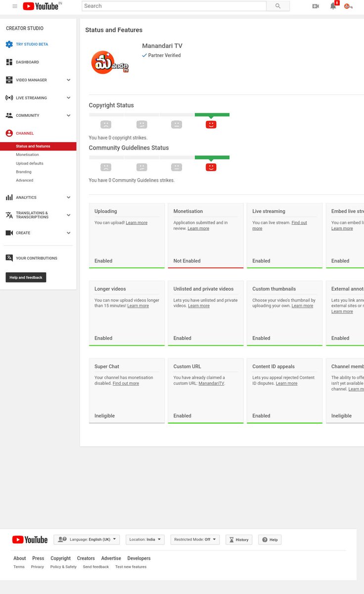Expand the Analytics section
Image resolution: width=364 pixels, height=594 pixels.
(x=69, y=197)
